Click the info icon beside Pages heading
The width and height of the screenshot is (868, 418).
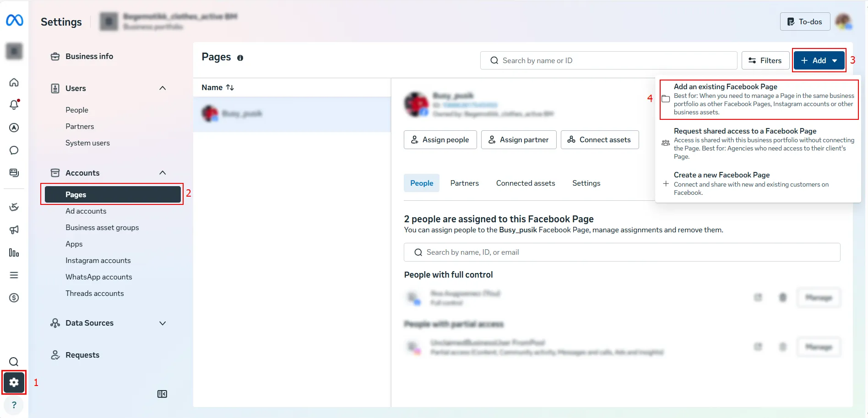(240, 58)
